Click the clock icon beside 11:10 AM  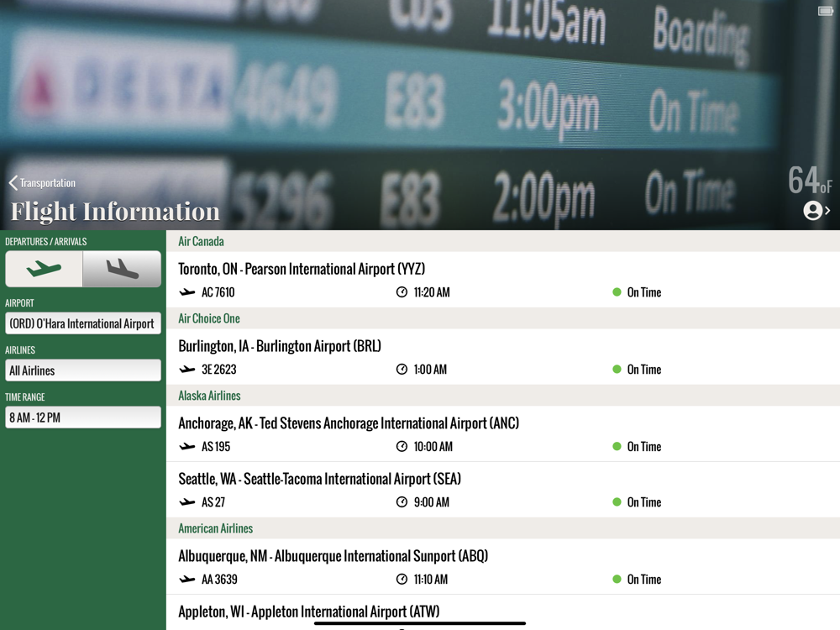(402, 579)
